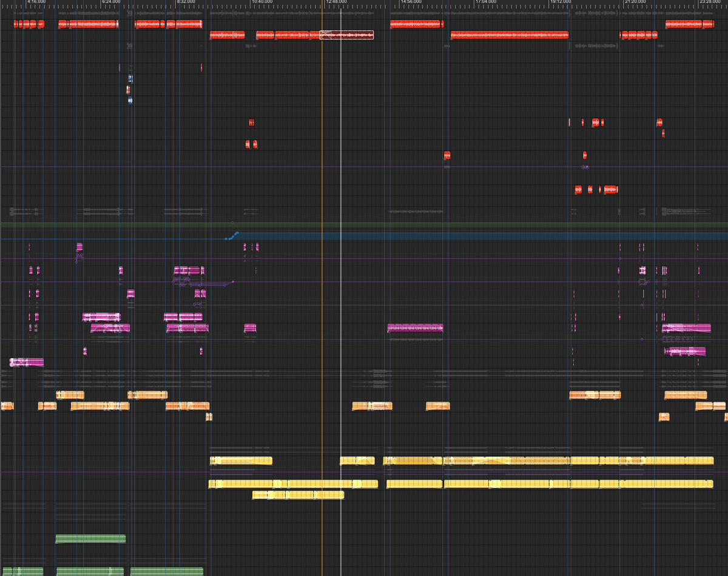This screenshot has height=576, width=728.
Task: Click the 6:24.000 ruler time label
Action: [111, 2]
